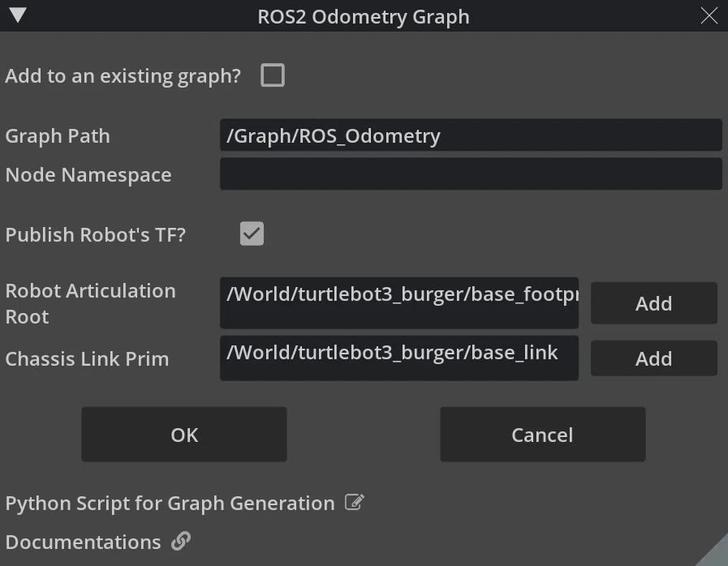The image size is (728, 566).
Task: Enable the Add to an existing graph checkbox
Action: pyautogui.click(x=273, y=75)
